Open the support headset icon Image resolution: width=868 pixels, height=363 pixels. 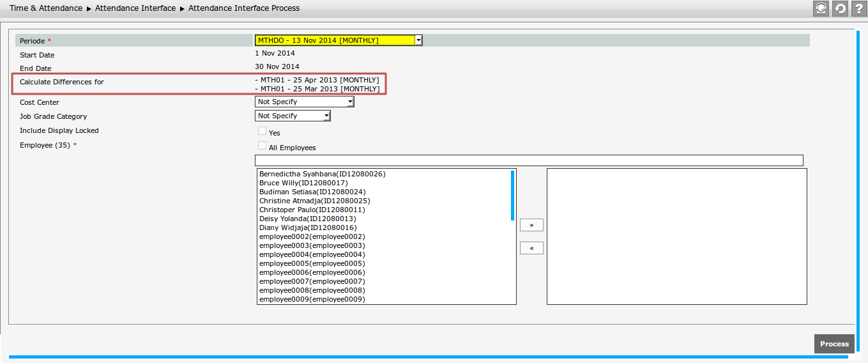tap(821, 8)
